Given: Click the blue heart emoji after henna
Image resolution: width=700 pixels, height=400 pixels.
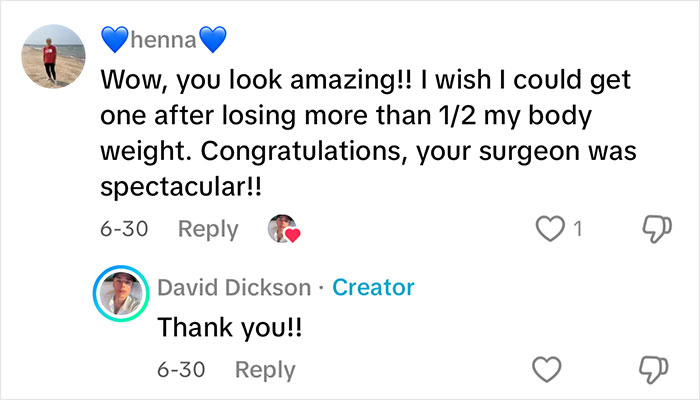Looking at the screenshot, I should click(x=213, y=39).
